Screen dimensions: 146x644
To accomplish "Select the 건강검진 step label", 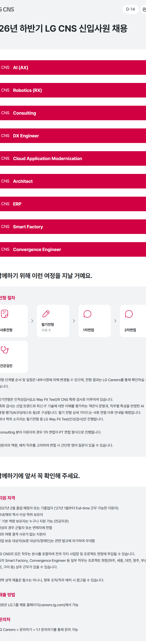I will coord(6,366).
